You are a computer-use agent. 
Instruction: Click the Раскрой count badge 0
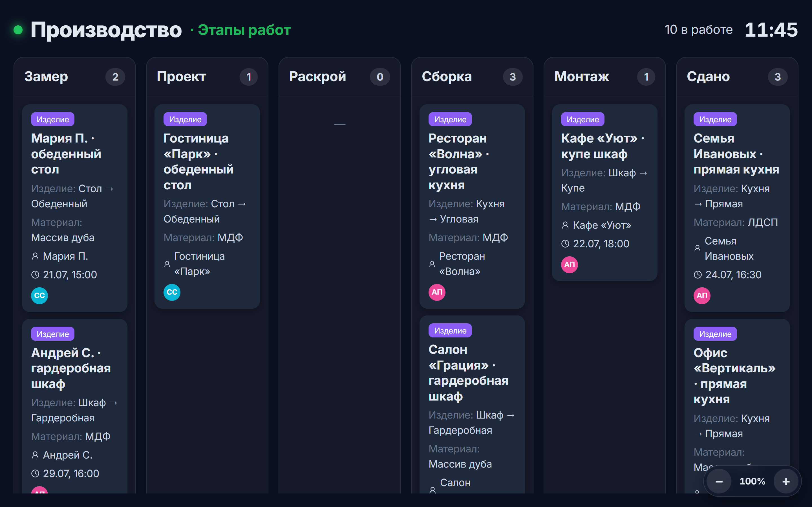[x=380, y=77]
